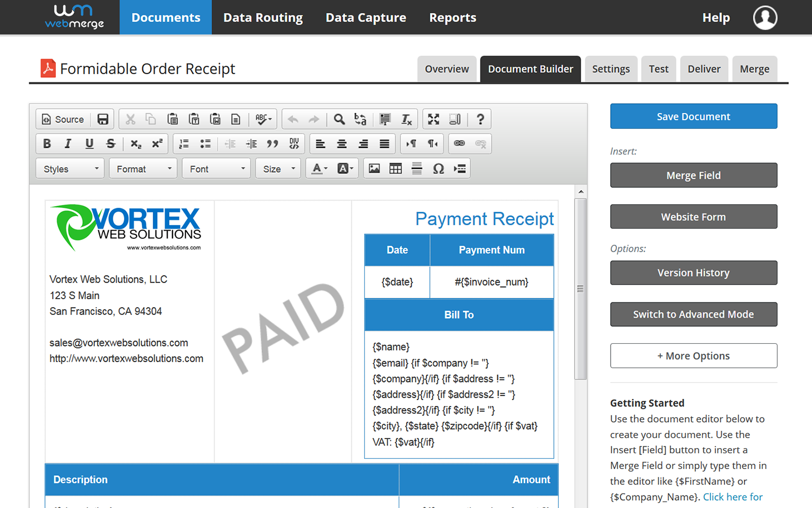Open the Reports menu
812x508 pixels.
(x=453, y=17)
